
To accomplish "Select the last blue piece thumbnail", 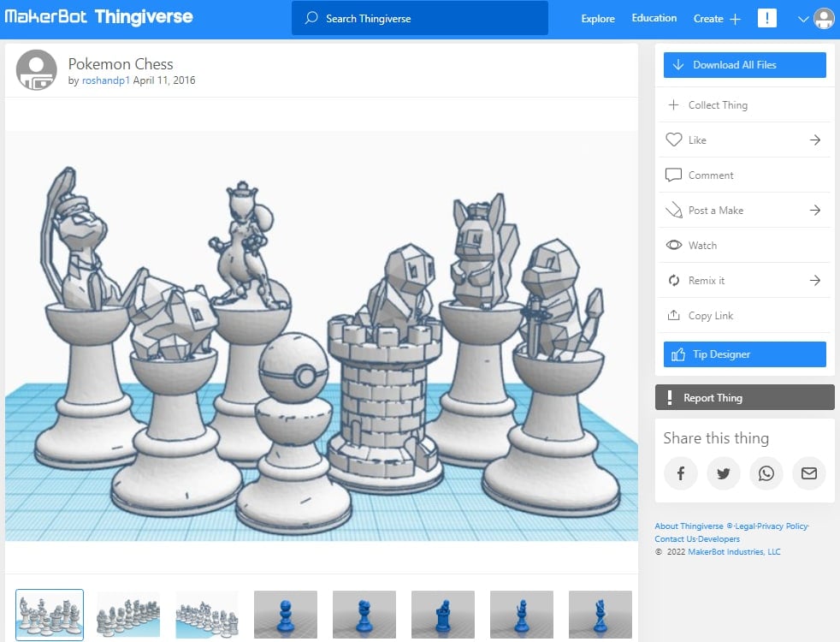I will pyautogui.click(x=600, y=615).
